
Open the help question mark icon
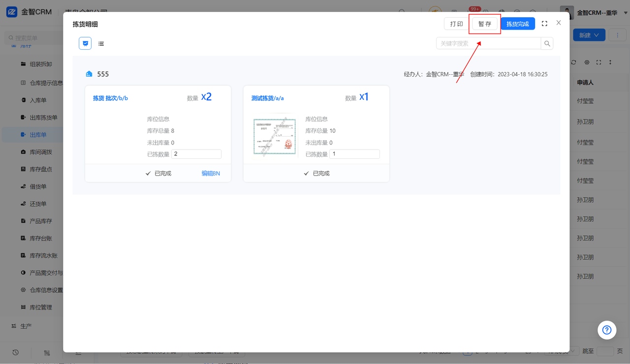point(607,330)
